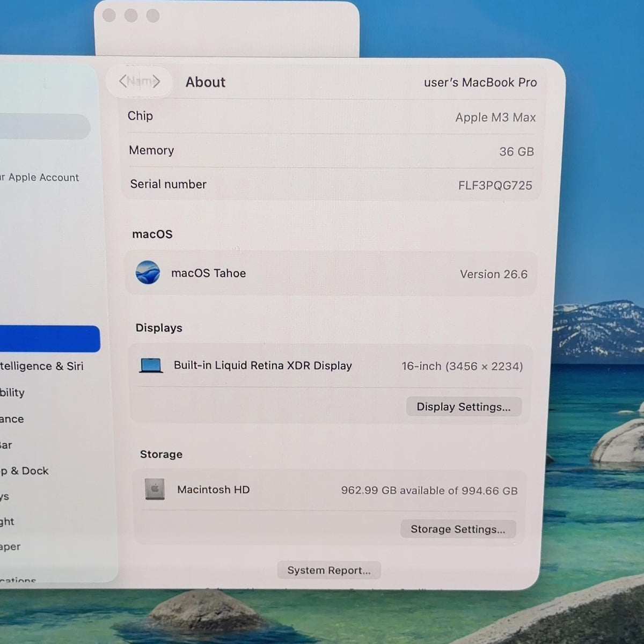Focus the sidebar search field
This screenshot has height=644, width=644.
click(45, 127)
